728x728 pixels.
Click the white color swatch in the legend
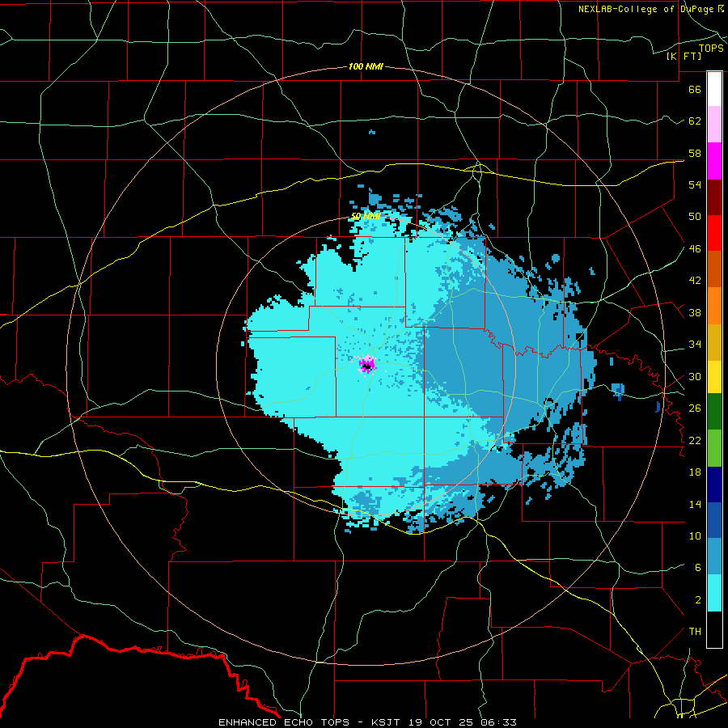point(714,89)
